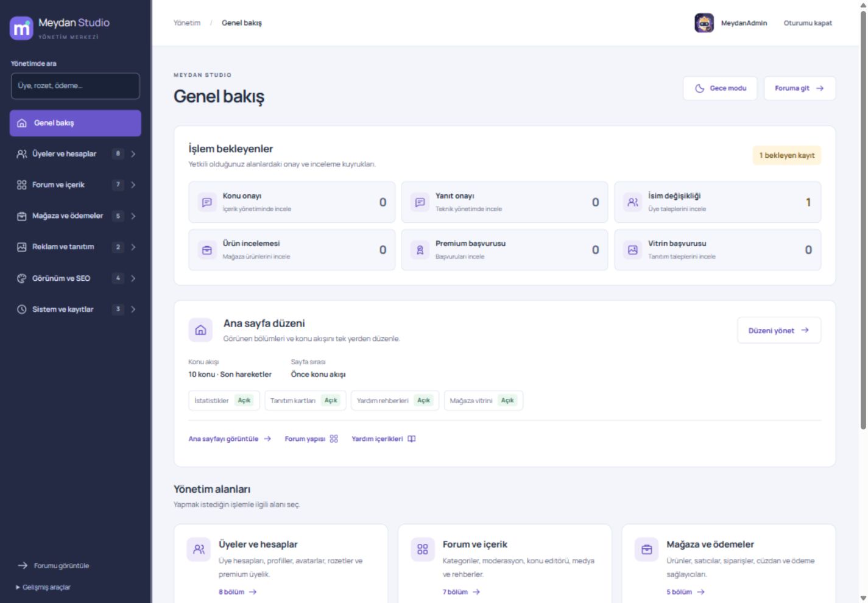
Task: Expand Üyeler ve hesaplar sidebar section
Action: coord(76,153)
